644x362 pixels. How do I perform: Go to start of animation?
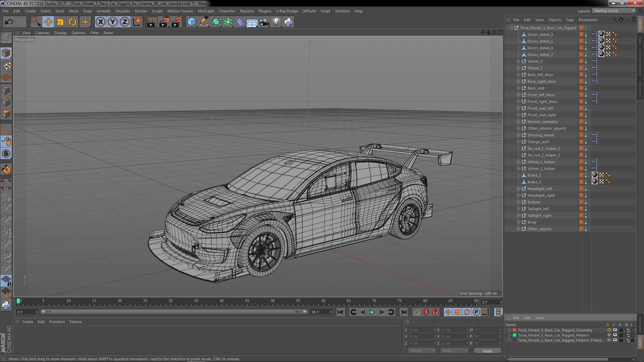coord(340,312)
